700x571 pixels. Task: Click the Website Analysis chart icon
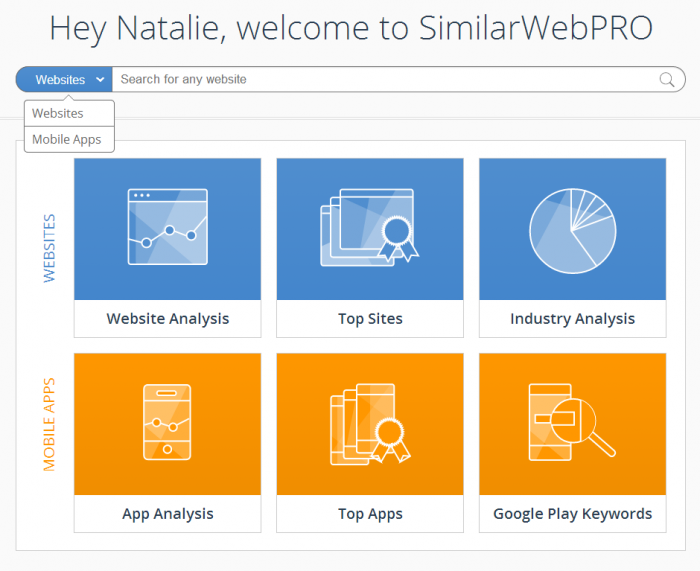point(167,227)
